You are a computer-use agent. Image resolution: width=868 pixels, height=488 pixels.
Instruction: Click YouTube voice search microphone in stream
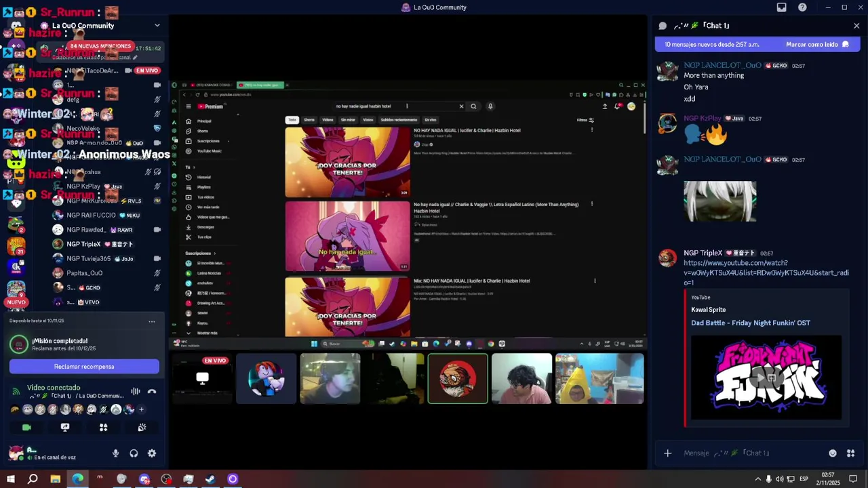pyautogui.click(x=490, y=106)
